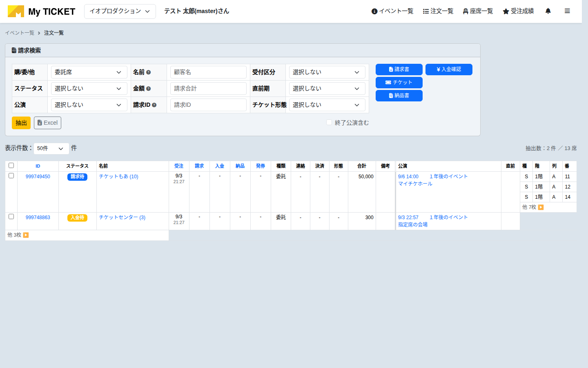Viewport: 588px width, 368px height.
Task: Open customer チケットセンター (3)
Action: click(122, 218)
